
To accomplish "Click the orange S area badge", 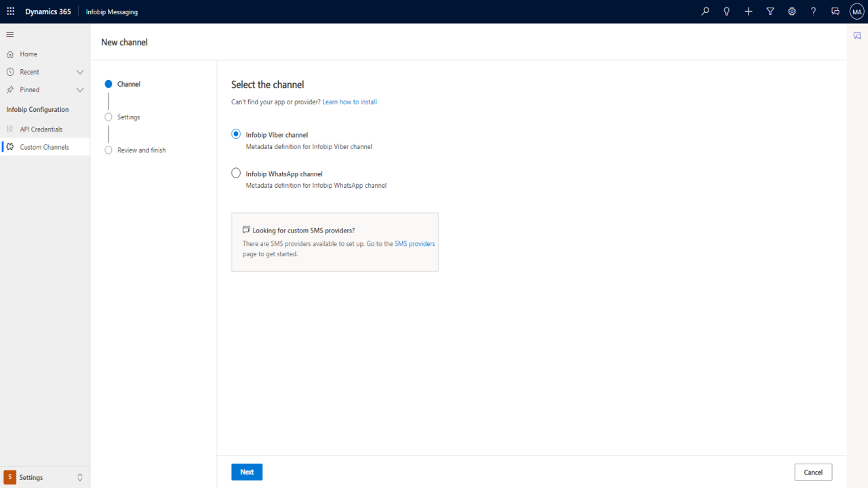I will pos(9,477).
